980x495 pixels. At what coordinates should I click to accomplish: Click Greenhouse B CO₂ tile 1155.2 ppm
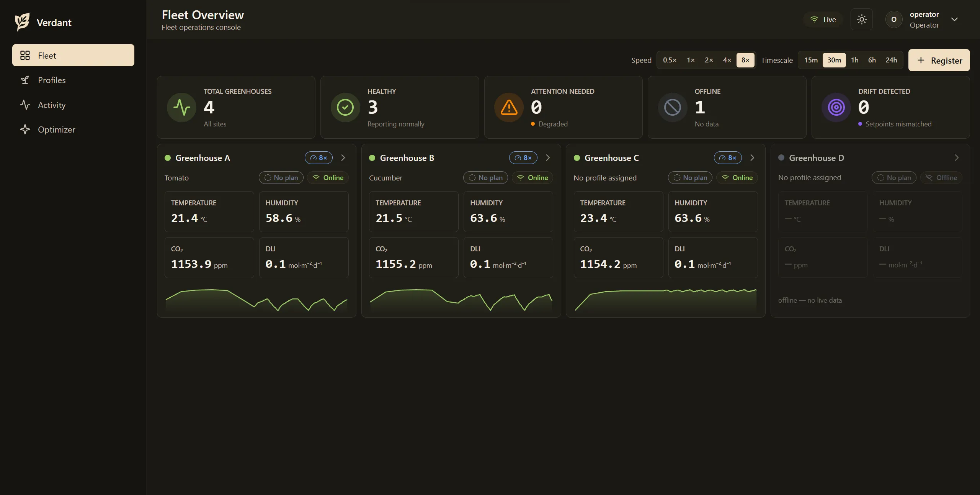pyautogui.click(x=413, y=257)
